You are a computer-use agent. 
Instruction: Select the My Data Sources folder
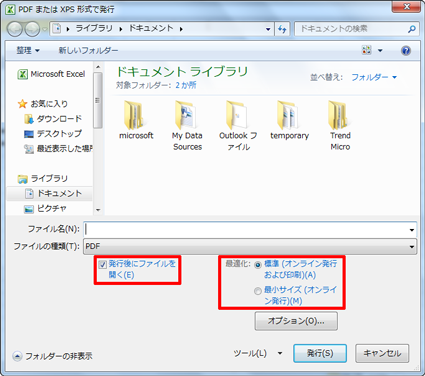click(x=187, y=126)
